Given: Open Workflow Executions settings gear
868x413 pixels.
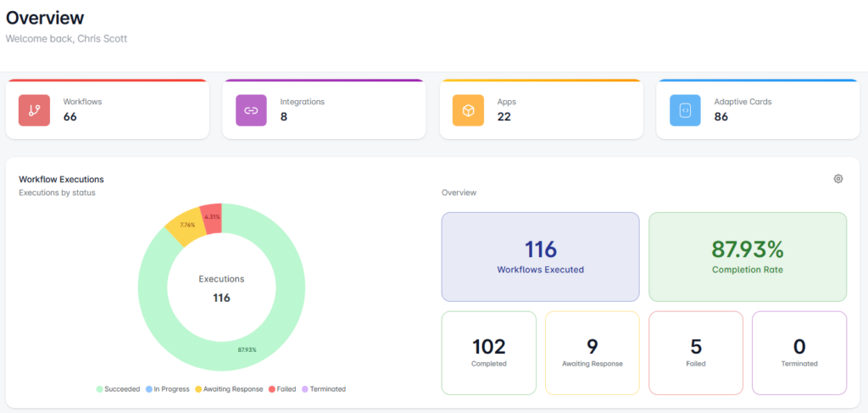Looking at the screenshot, I should [838, 179].
